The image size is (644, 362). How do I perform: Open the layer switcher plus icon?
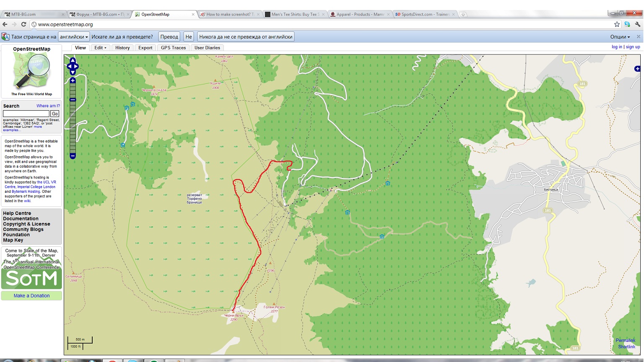pos(637,69)
